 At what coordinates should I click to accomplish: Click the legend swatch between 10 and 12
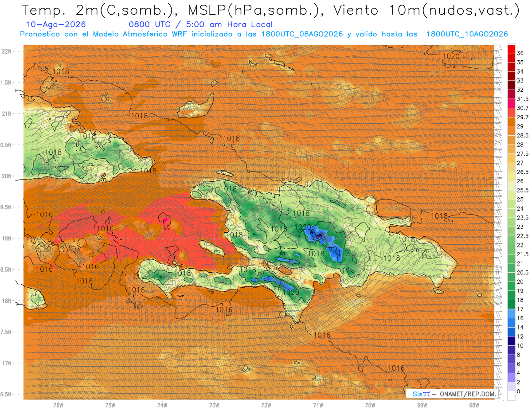point(511,341)
